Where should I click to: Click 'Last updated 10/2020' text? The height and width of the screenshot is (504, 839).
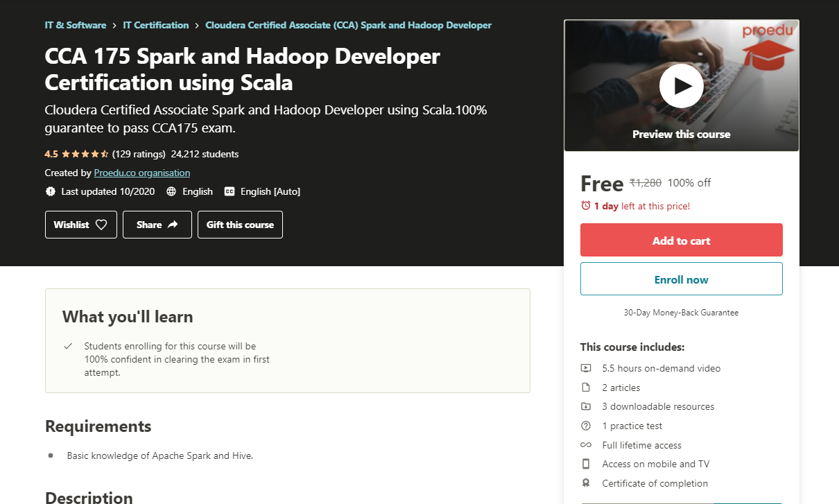click(108, 191)
